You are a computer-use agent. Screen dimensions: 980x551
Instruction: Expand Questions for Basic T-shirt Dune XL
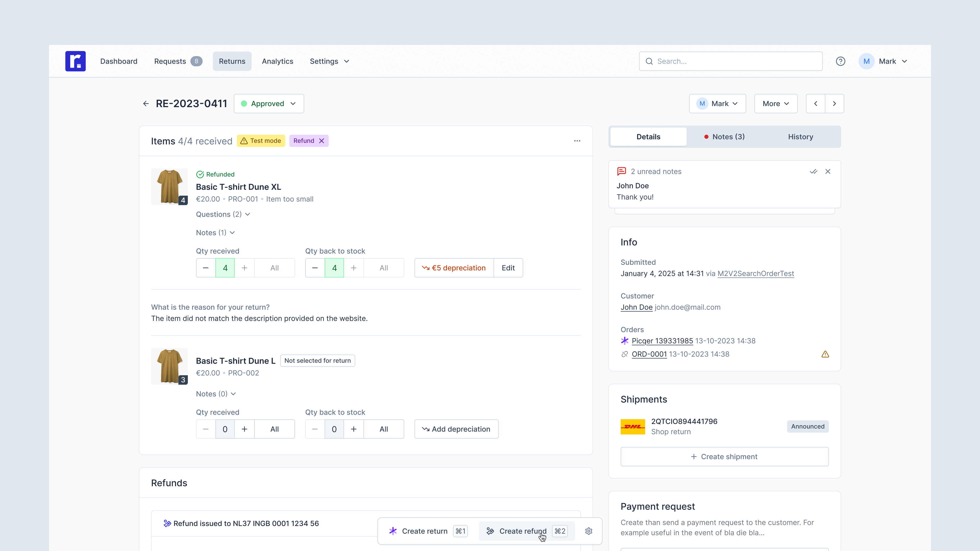[x=223, y=214]
